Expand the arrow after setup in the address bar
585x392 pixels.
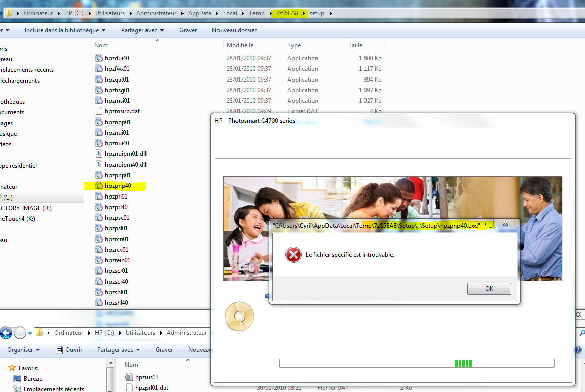click(x=330, y=13)
